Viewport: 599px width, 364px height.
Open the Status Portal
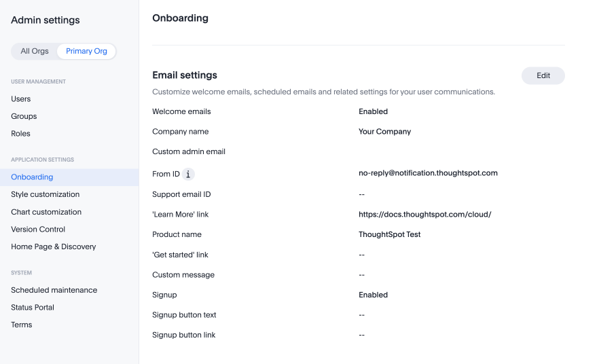(x=33, y=308)
